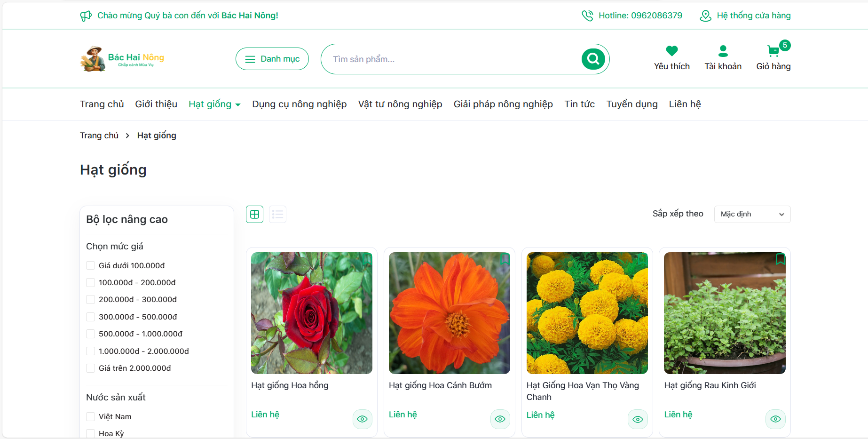Viewport: 868px width, 439px height.
Task: Open Hạt giống Rau Kinh Giới title
Action: tap(710, 385)
